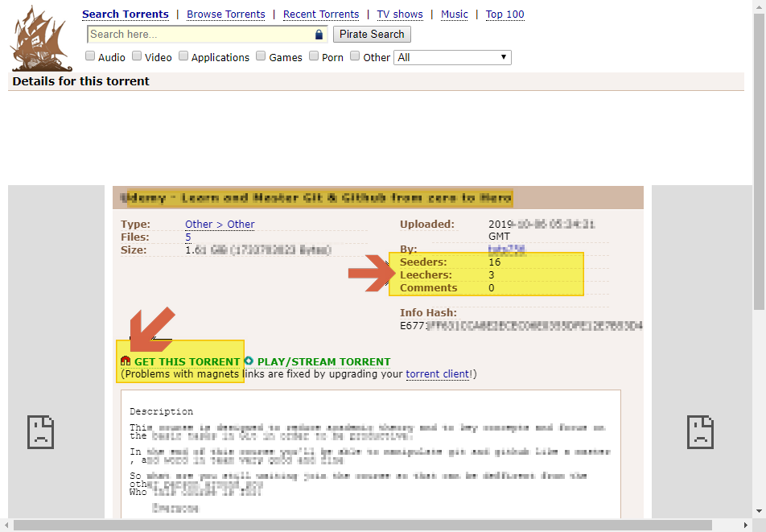This screenshot has width=766, height=532.
Task: Click the Size label
Action: 134,250
